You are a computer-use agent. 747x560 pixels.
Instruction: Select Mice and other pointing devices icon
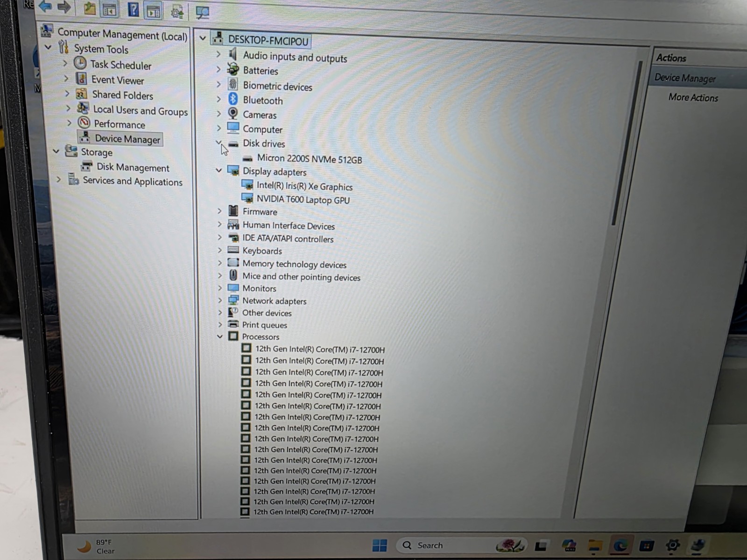tap(233, 275)
